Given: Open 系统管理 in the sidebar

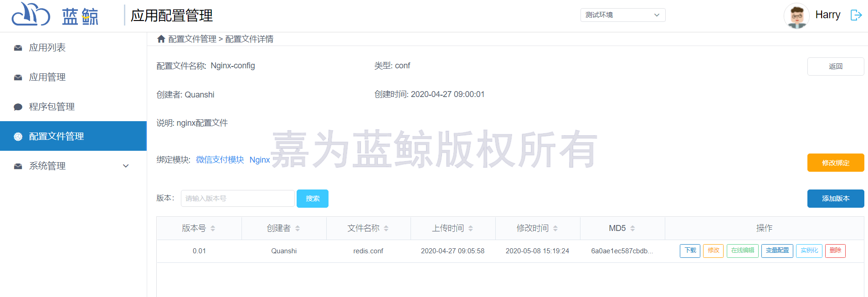Looking at the screenshot, I should 73,166.
